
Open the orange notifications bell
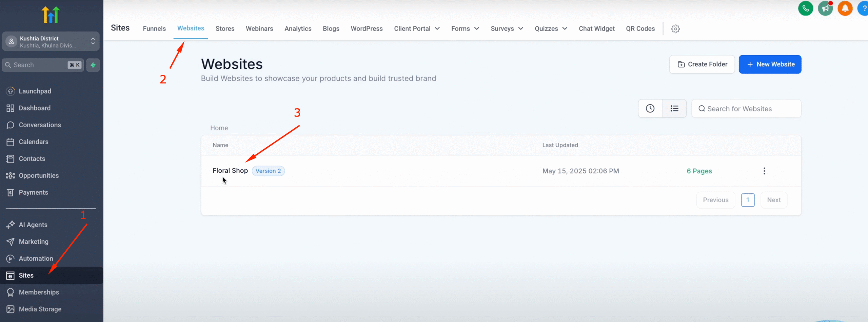(x=845, y=8)
